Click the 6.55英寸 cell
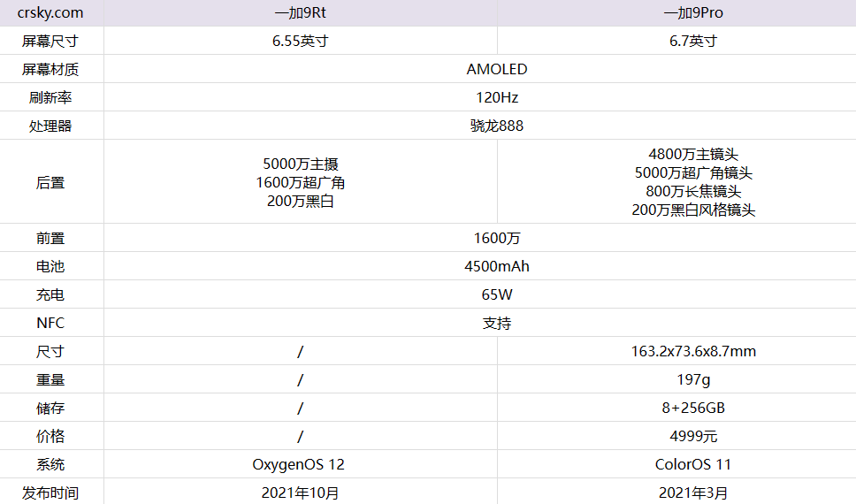856x504 pixels. click(x=301, y=41)
